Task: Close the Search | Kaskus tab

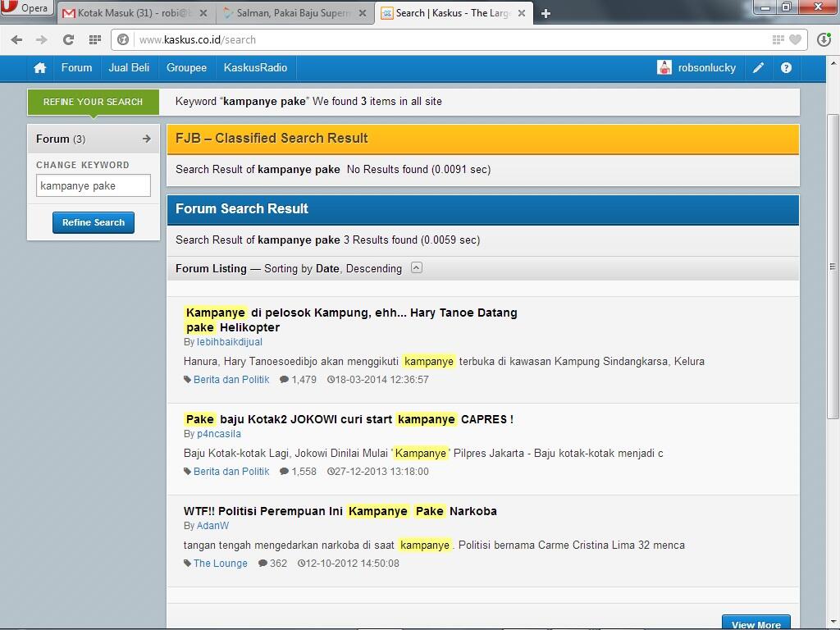Action: (x=521, y=13)
